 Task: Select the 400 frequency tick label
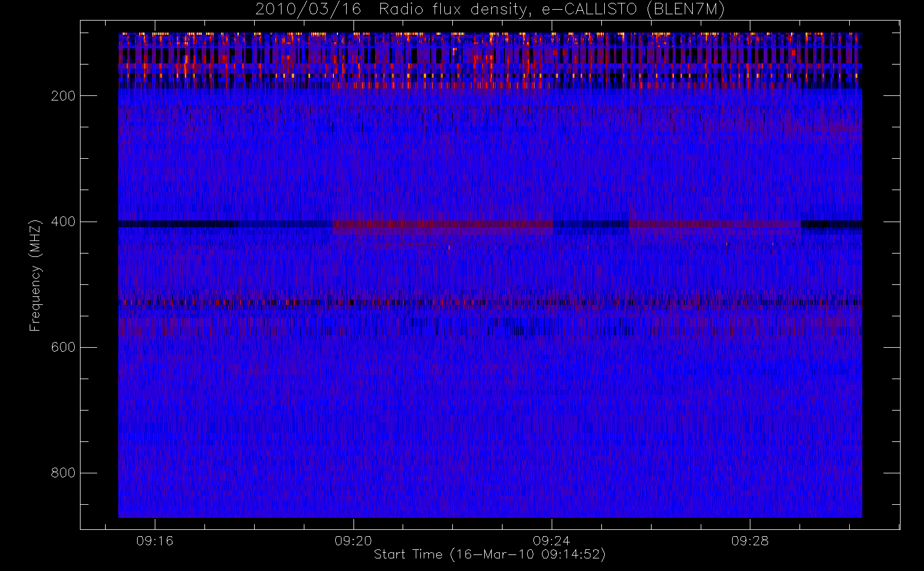63,222
